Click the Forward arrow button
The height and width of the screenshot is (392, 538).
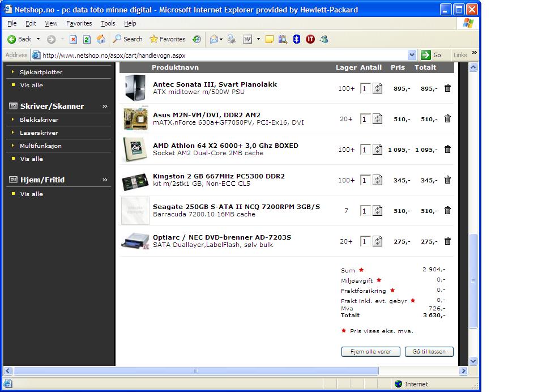click(51, 40)
